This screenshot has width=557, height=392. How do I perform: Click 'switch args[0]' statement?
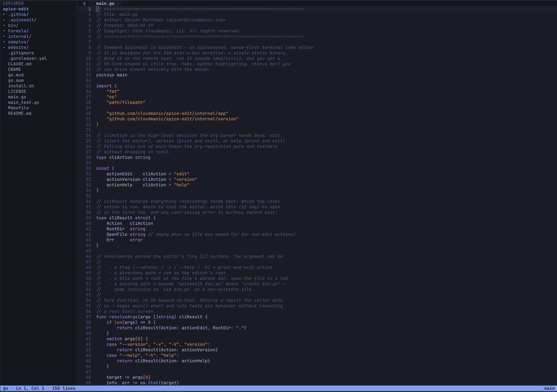(127, 339)
